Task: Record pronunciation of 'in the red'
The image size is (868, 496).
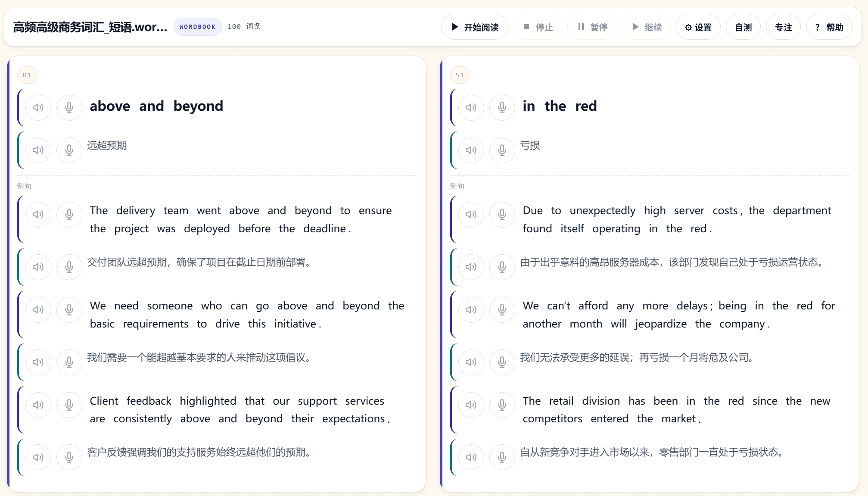Action: (502, 108)
